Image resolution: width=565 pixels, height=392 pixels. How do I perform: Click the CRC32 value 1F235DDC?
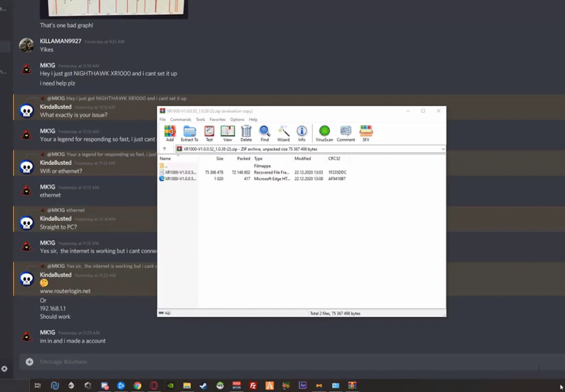337,173
